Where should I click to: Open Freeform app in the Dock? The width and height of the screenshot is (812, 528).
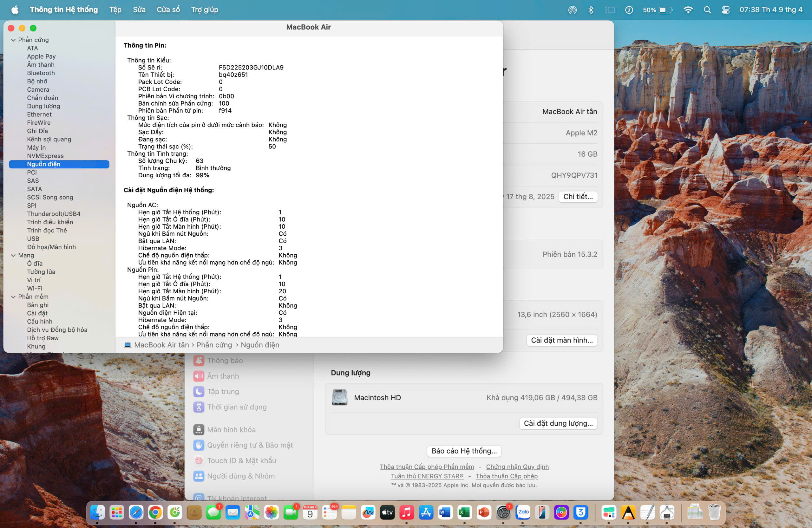point(368,512)
